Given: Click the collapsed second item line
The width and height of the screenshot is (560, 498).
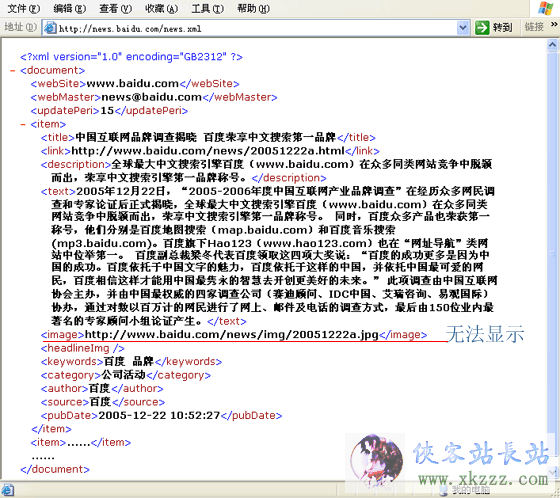Looking at the screenshot, I should 81,443.
